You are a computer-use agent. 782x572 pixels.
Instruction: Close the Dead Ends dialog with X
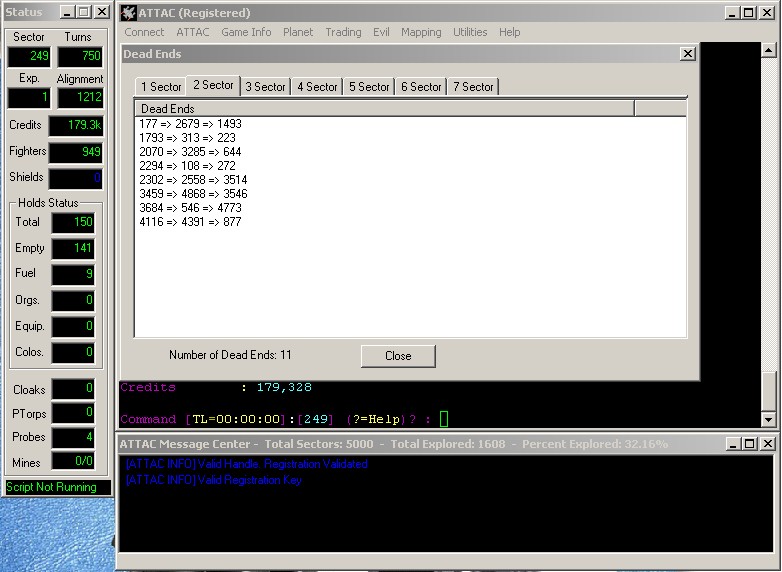point(687,54)
